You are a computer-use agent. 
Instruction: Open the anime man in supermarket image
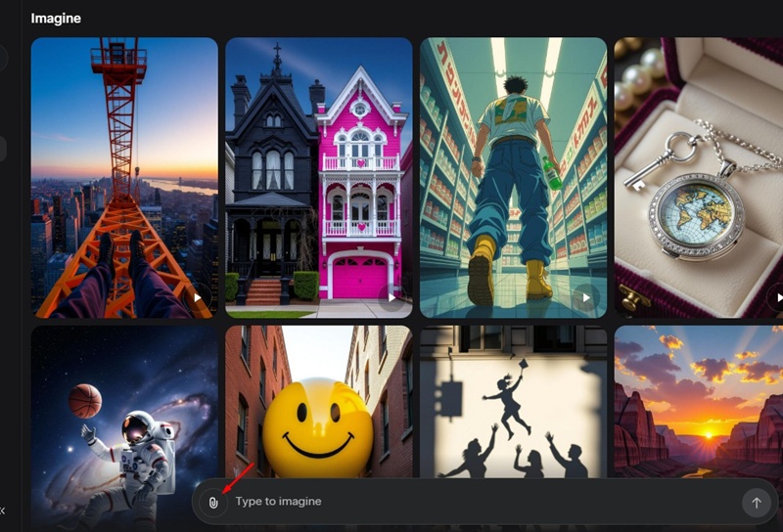tap(513, 178)
